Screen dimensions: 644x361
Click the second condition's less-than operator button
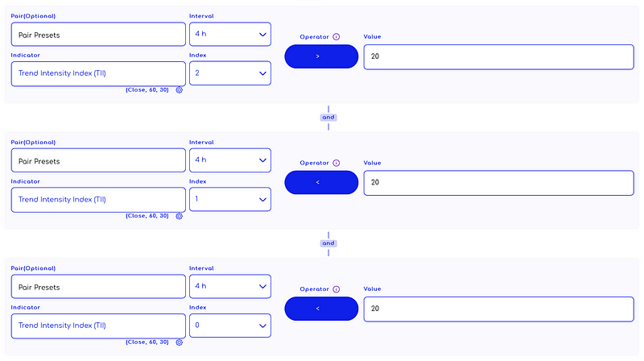pyautogui.click(x=321, y=183)
